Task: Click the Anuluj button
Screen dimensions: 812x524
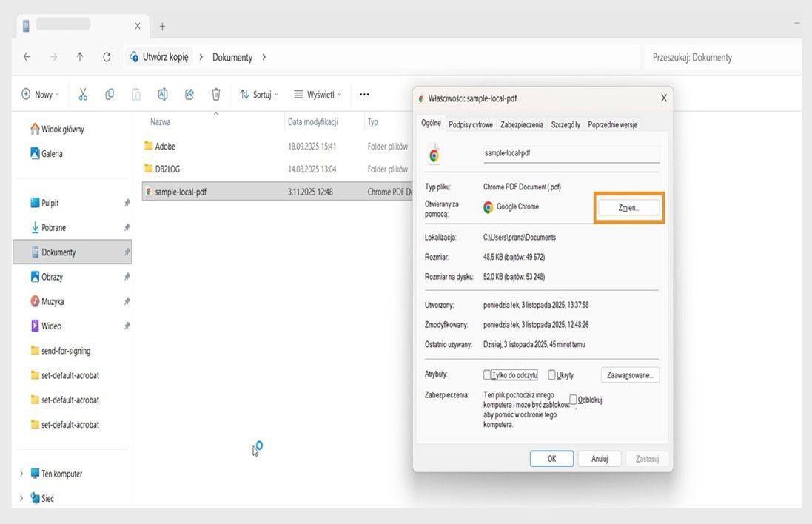Action: [x=599, y=459]
